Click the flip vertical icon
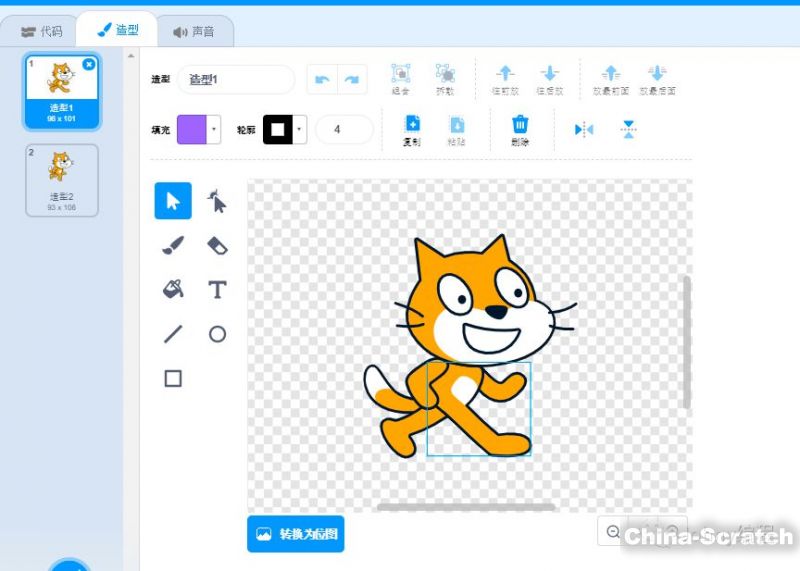 pos(628,130)
